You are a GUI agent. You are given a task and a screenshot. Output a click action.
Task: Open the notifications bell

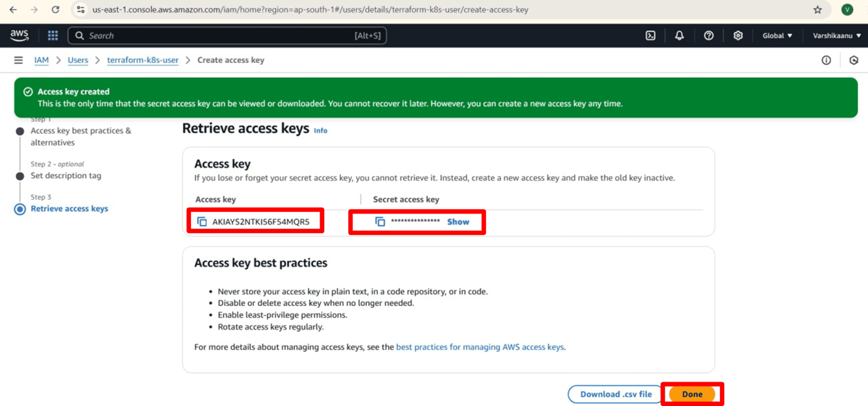click(679, 36)
